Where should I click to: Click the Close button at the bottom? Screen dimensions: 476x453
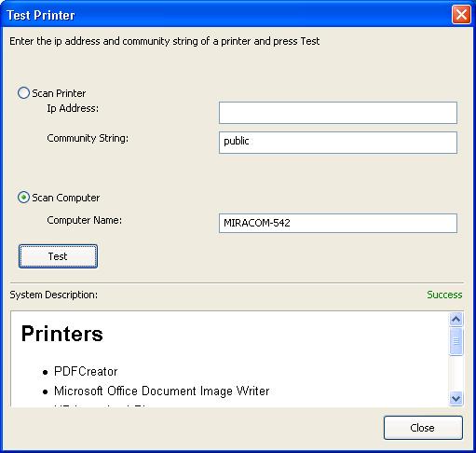(423, 428)
